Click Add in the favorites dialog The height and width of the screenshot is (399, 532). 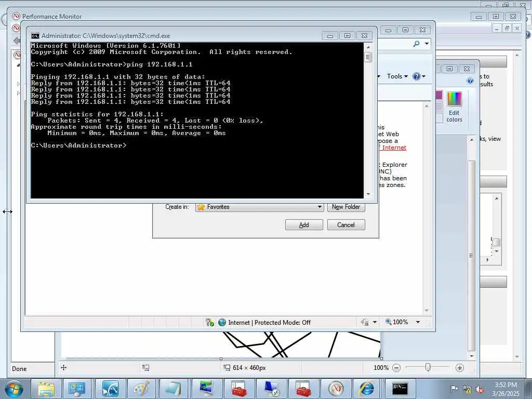click(x=304, y=224)
